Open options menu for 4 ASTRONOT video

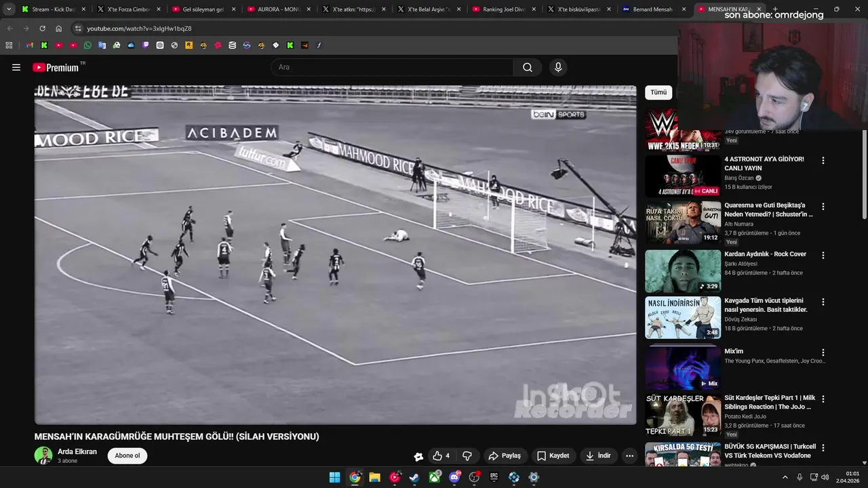point(823,161)
